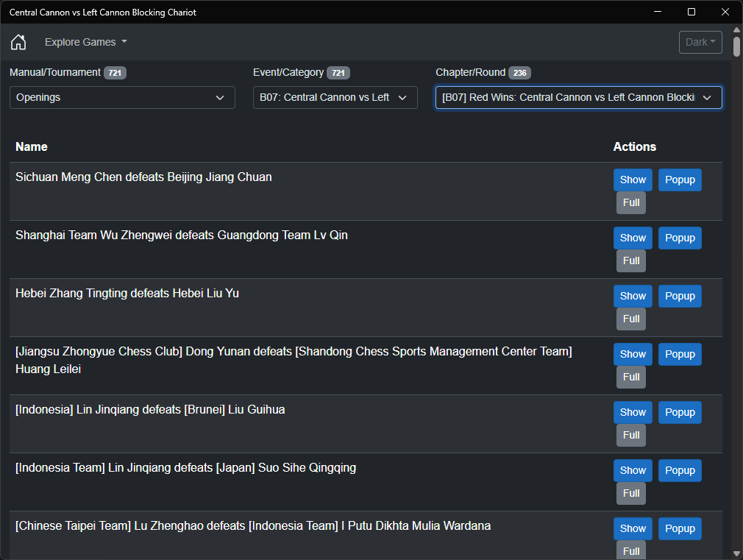Open the Chapter/Round Red Wins dropdown
The image size is (743, 560).
pyautogui.click(x=578, y=97)
